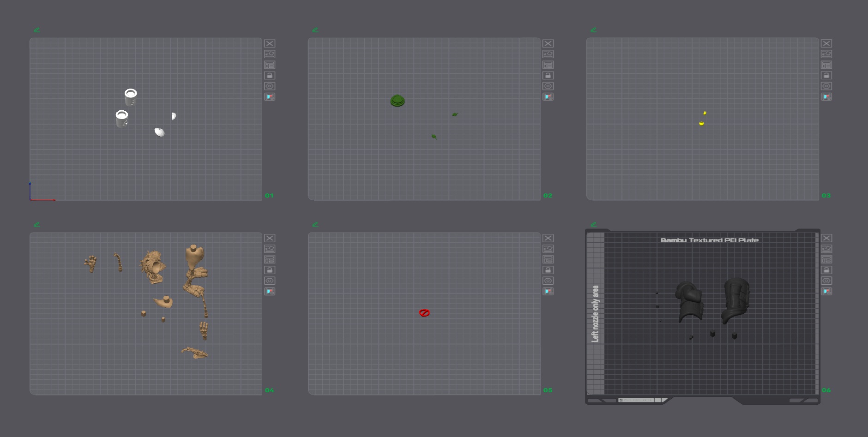This screenshot has height=437, width=868.
Task: Edit plate 01 name with pencil icon
Action: click(x=37, y=30)
